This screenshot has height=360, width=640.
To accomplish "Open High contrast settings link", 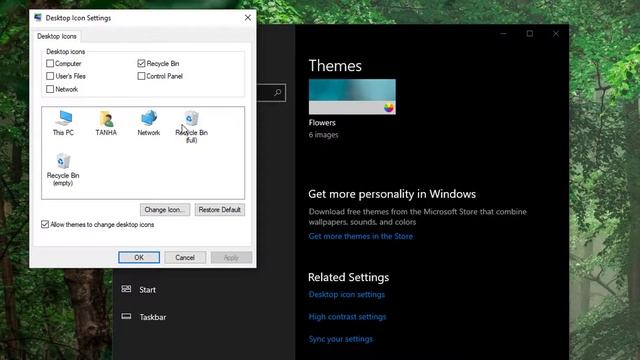I will (347, 316).
